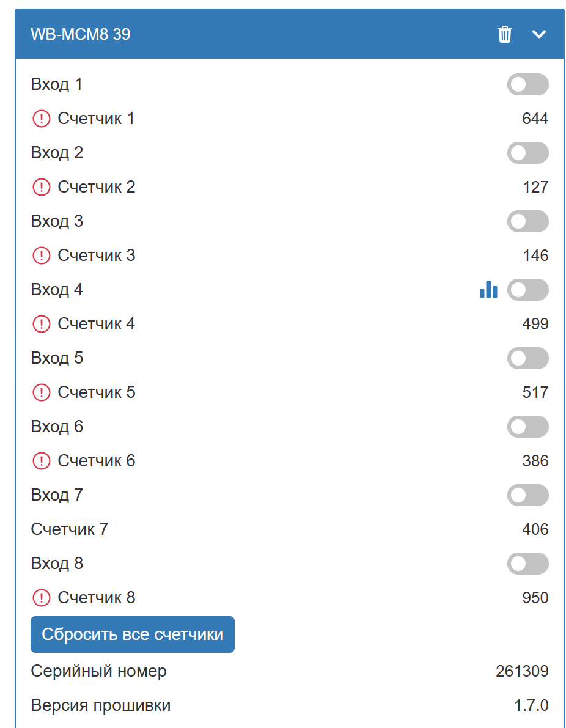Turn on the Вход 5 switch
The width and height of the screenshot is (566, 728).
click(527, 358)
